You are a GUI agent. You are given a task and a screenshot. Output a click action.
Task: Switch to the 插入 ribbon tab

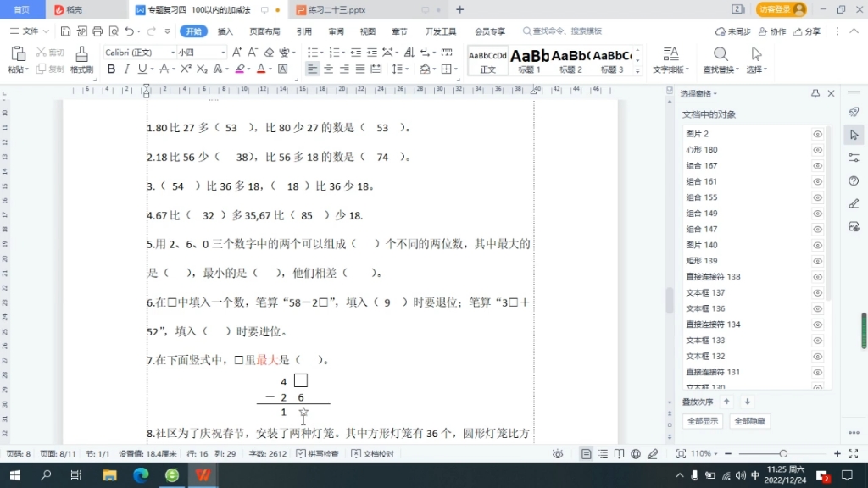coord(225,30)
